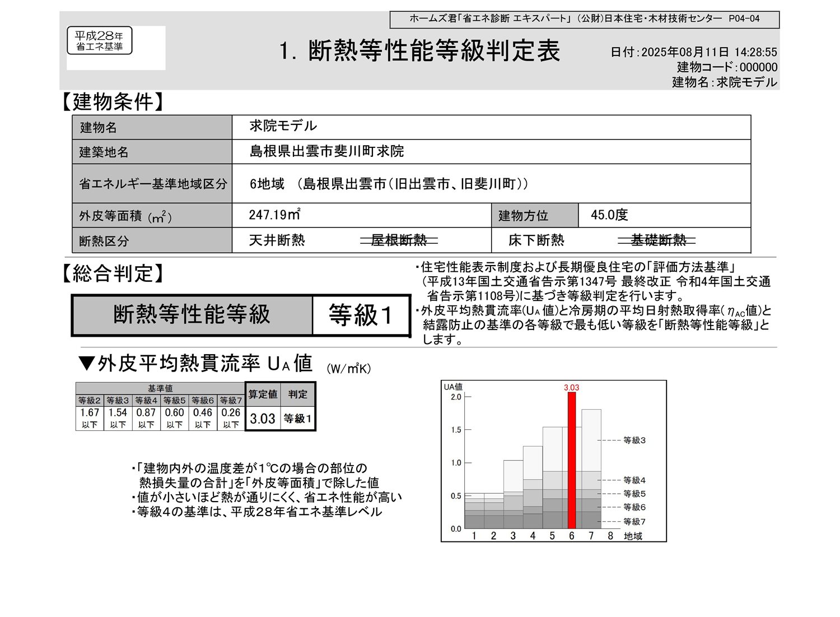Click the struck-through 屋根断熱 option
The image size is (840, 617).
[x=399, y=240]
